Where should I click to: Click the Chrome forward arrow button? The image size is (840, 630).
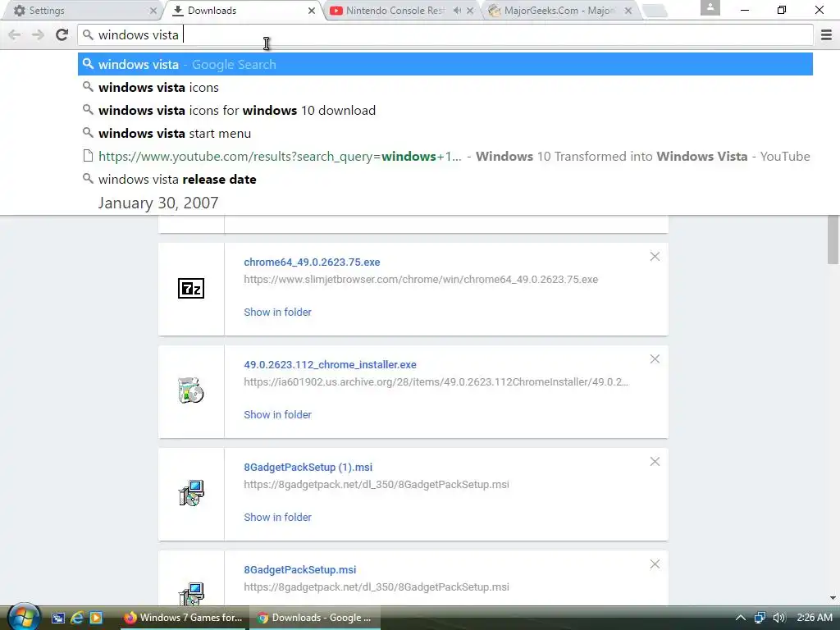point(38,34)
